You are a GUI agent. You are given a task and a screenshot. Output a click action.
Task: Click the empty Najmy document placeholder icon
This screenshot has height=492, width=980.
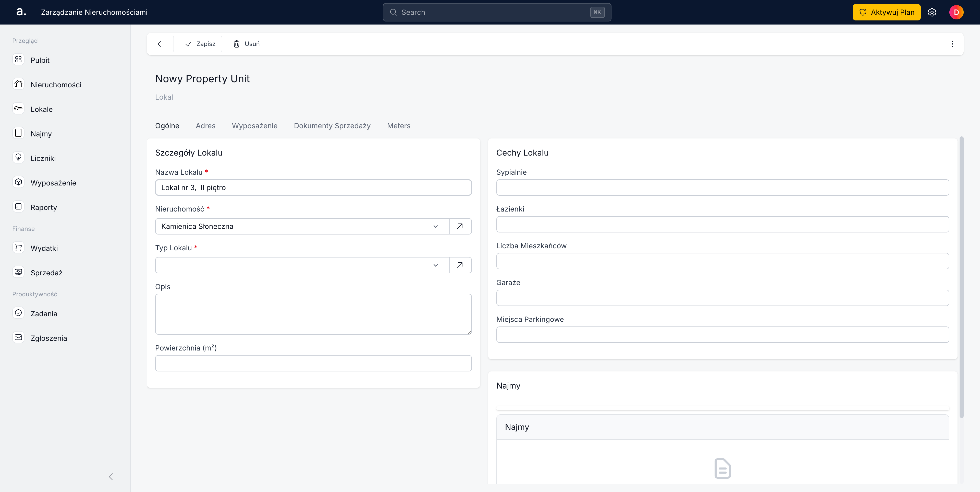[722, 468]
